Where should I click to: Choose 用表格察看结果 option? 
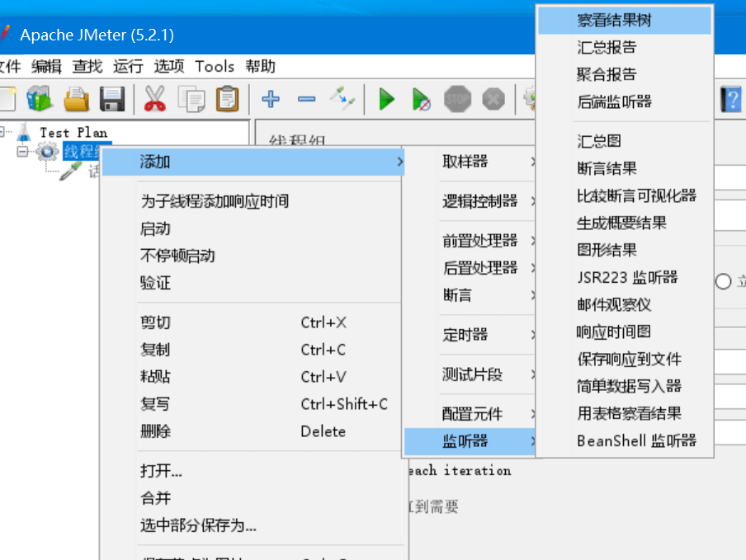625,413
